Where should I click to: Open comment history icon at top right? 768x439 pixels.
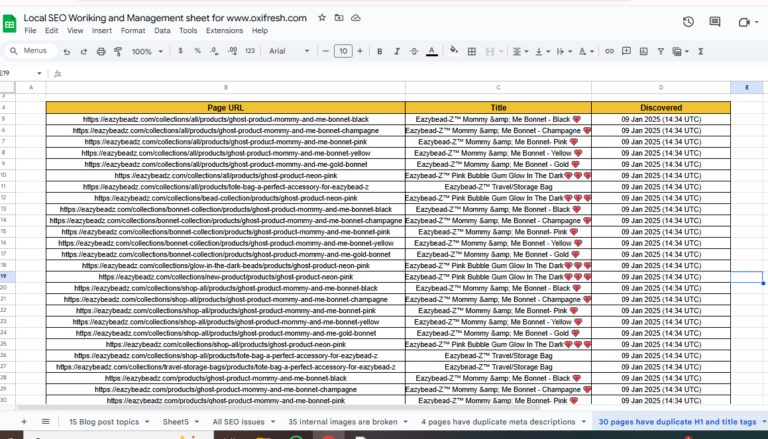tap(715, 22)
